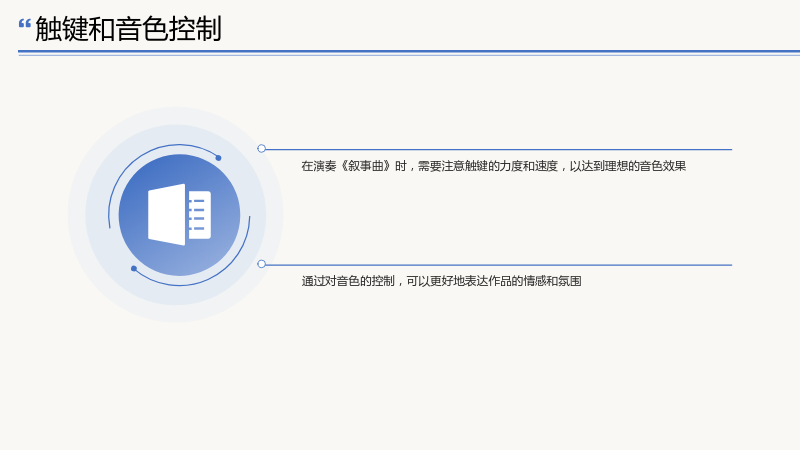Select the blue title underline bar
This screenshot has width=800, height=450.
[409, 53]
